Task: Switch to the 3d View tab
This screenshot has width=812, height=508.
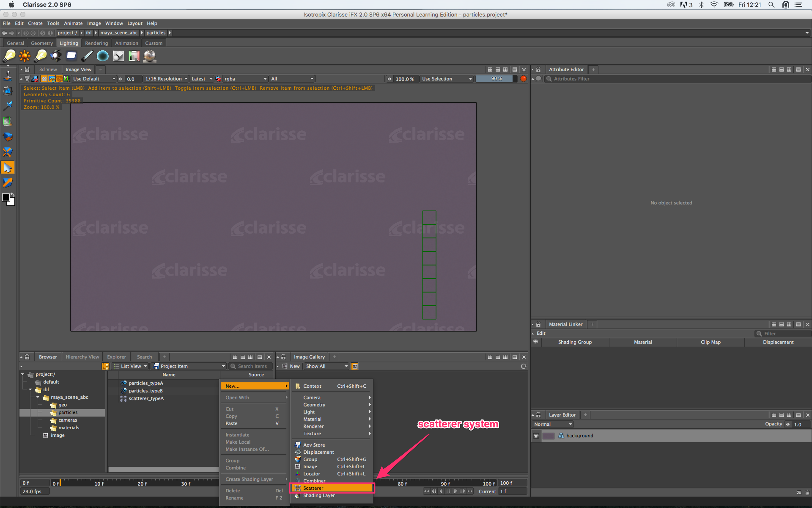Action: [48, 70]
